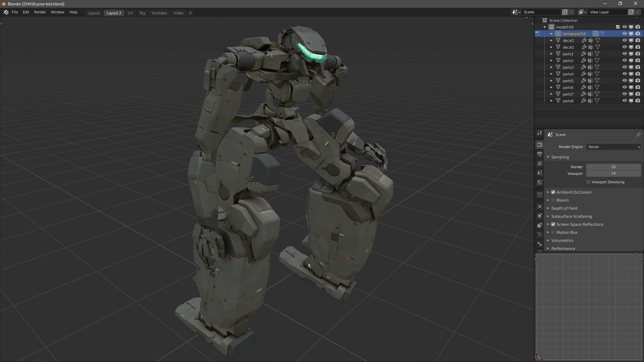644x362 pixels.
Task: Open the Render properties tab
Action: coord(539,145)
